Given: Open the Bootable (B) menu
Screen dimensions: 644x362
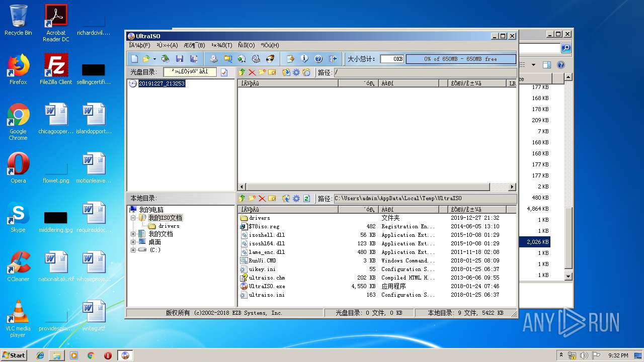Looking at the screenshot, I should pyautogui.click(x=194, y=45).
